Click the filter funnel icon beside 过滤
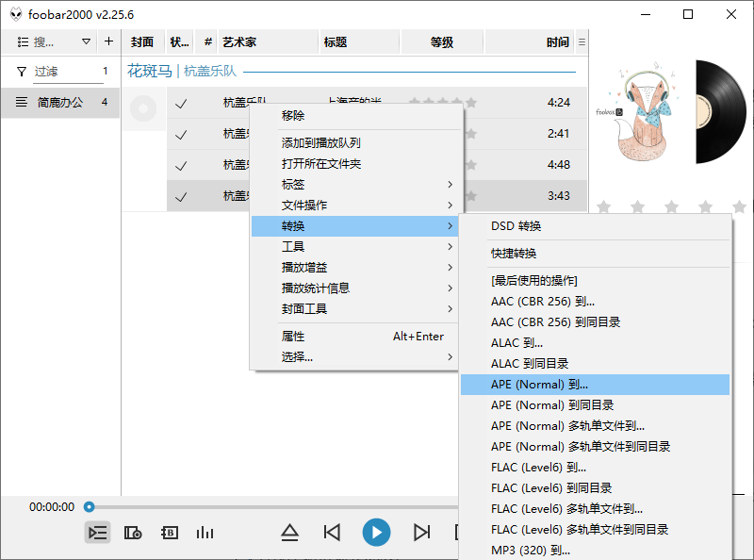This screenshot has height=560, width=754. 23,72
